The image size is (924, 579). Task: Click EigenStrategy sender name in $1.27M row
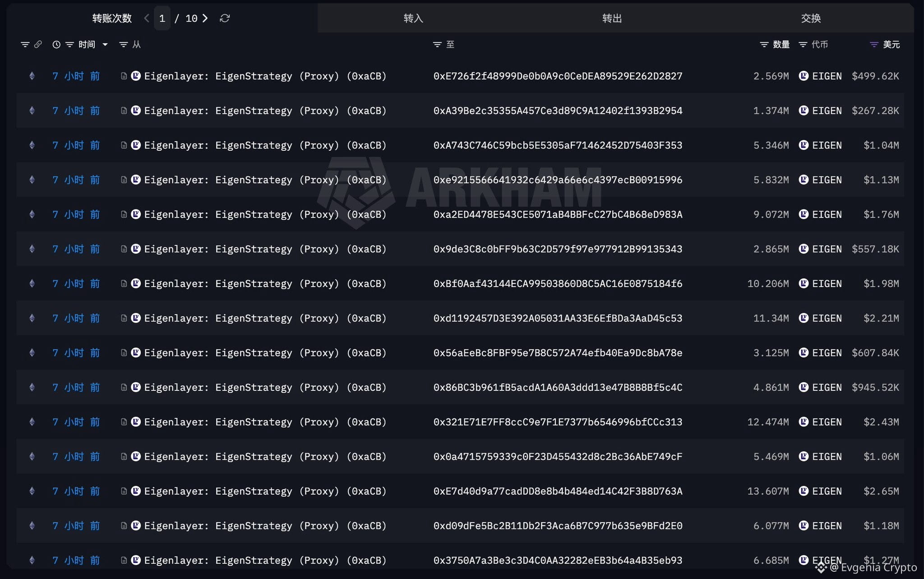(265, 560)
